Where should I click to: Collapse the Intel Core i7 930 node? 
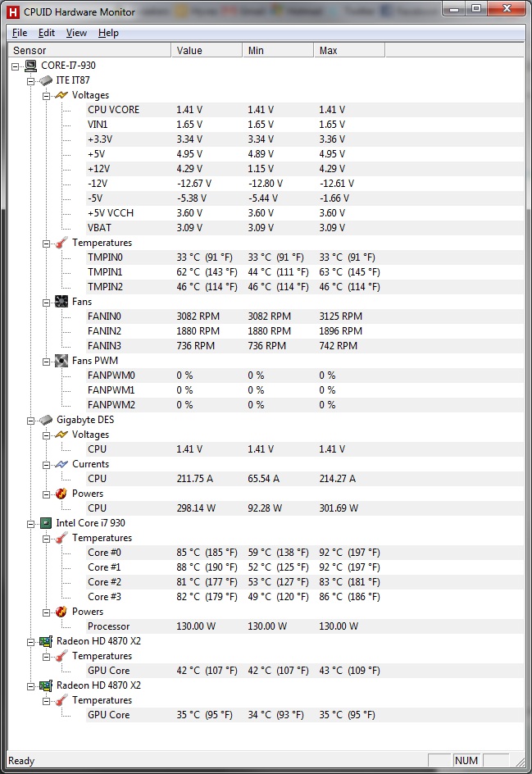[31, 523]
